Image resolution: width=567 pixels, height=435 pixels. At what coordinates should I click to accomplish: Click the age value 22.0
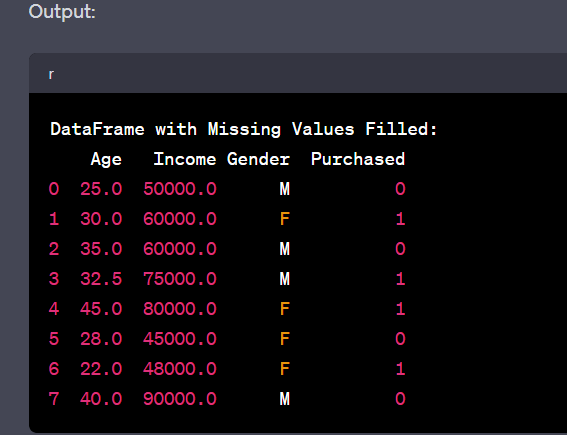pyautogui.click(x=101, y=369)
